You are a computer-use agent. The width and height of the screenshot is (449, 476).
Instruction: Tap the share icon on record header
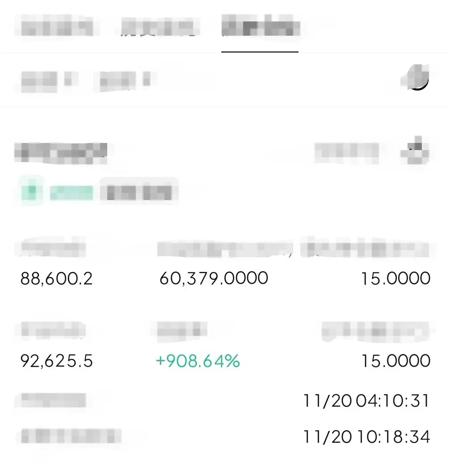point(415,150)
